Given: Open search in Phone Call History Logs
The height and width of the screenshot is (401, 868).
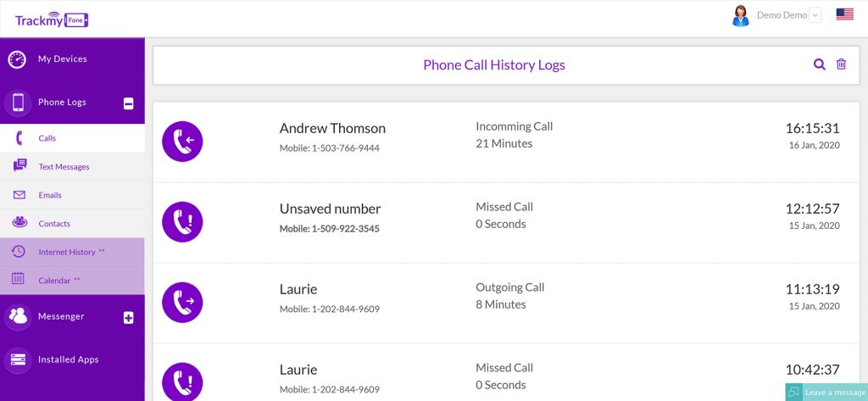Looking at the screenshot, I should pos(820,64).
